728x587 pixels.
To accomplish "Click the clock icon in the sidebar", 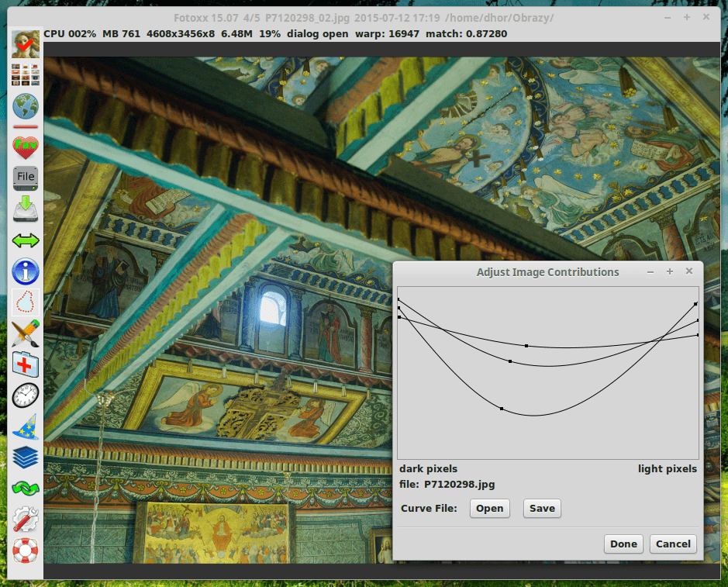I will (26, 395).
